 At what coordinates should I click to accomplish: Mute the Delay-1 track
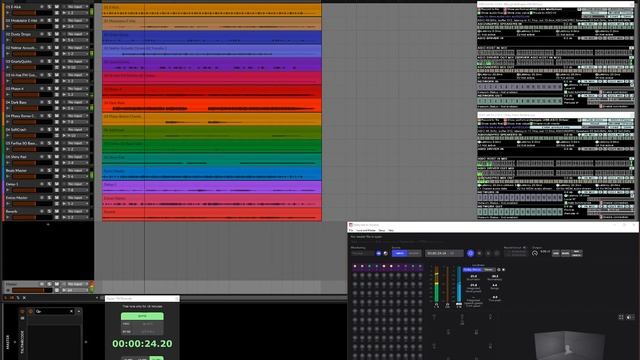click(57, 184)
